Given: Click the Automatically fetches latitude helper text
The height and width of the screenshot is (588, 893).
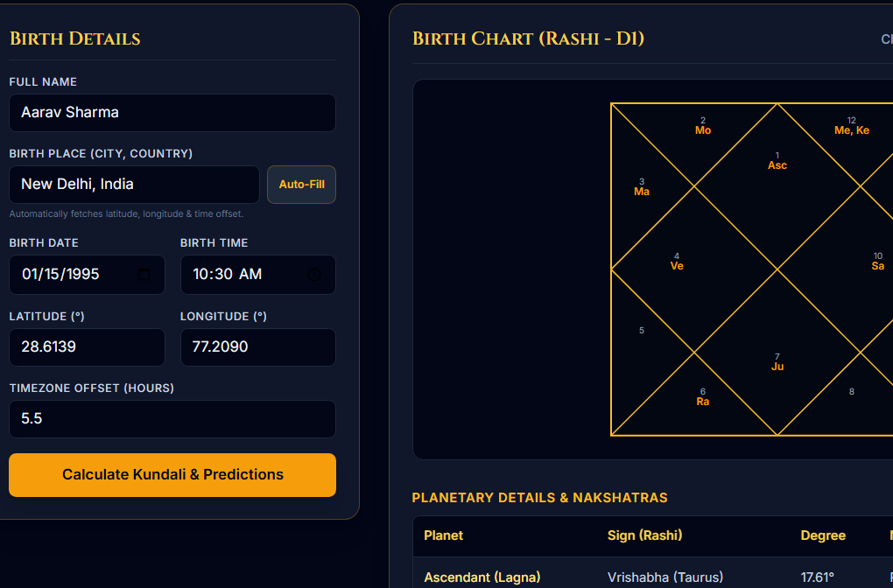Looking at the screenshot, I should pyautogui.click(x=126, y=214).
